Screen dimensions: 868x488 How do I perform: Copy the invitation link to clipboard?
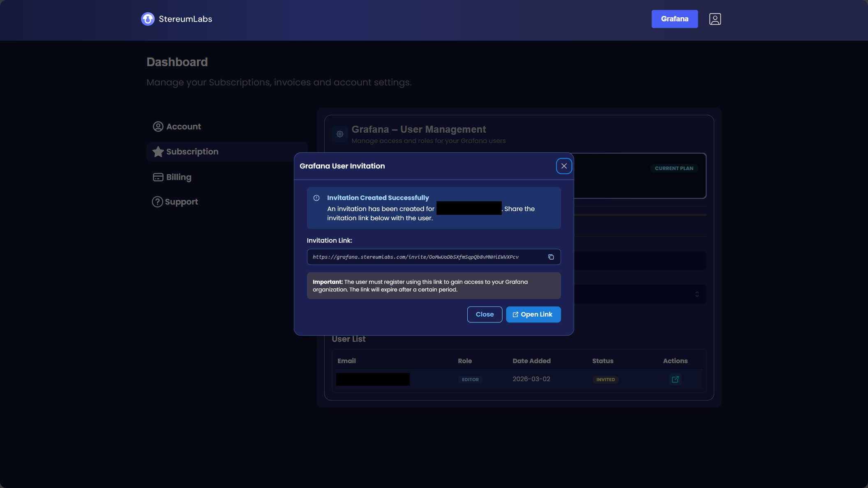coord(551,257)
